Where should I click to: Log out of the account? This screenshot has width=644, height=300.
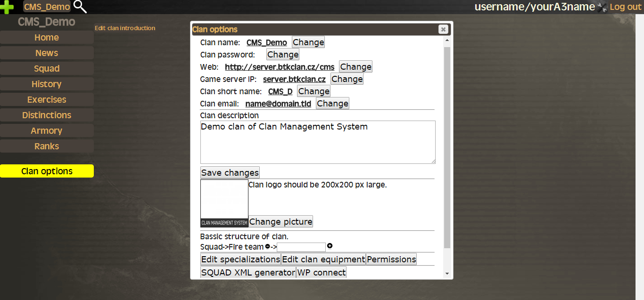(626, 7)
